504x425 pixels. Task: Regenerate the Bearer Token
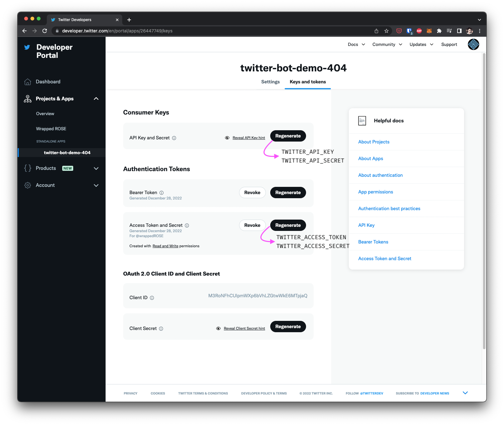point(288,192)
